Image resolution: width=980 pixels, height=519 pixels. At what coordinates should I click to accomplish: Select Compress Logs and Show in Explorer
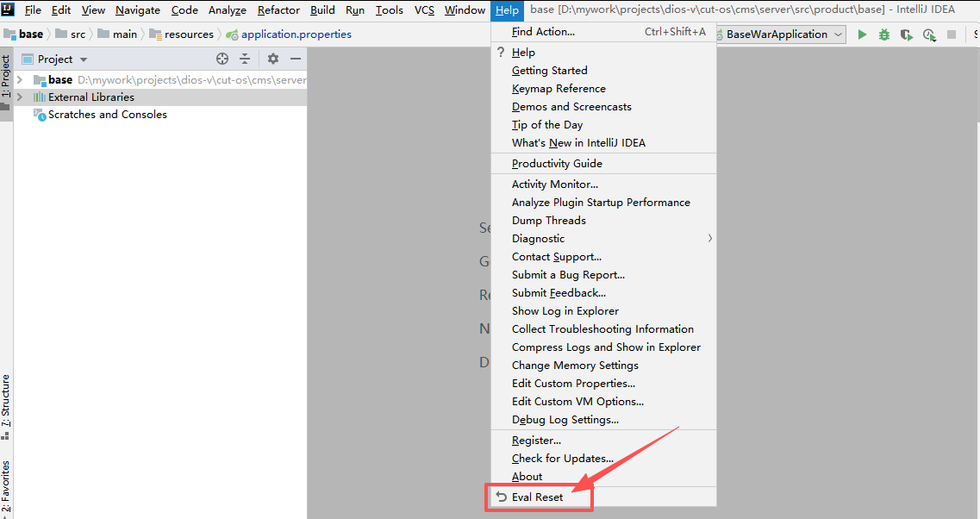point(603,347)
